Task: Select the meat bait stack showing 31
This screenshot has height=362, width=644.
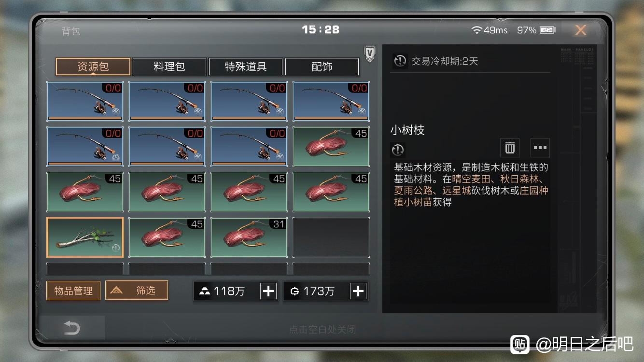Action: point(249,237)
